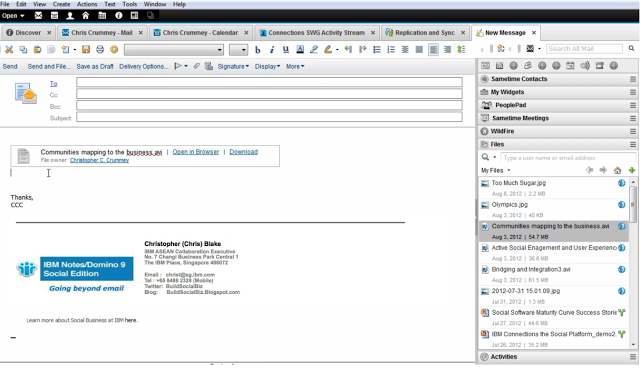Screen dimensions: 640x383
Task: Click the Print icon in toolbar
Action: click(x=100, y=49)
